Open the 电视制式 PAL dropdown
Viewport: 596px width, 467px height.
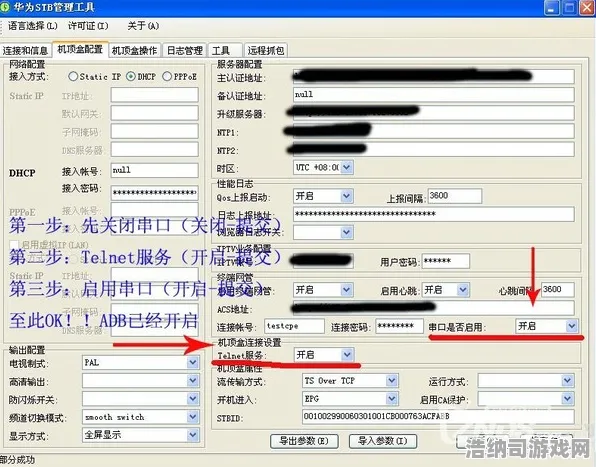point(193,363)
